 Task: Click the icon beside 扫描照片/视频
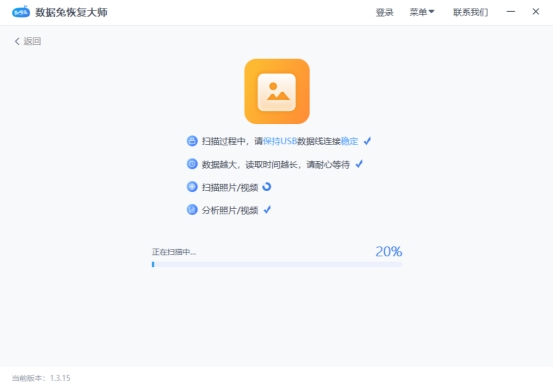(192, 187)
